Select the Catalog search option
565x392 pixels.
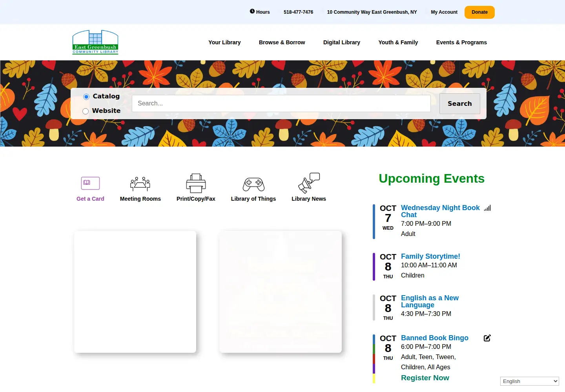(x=86, y=97)
